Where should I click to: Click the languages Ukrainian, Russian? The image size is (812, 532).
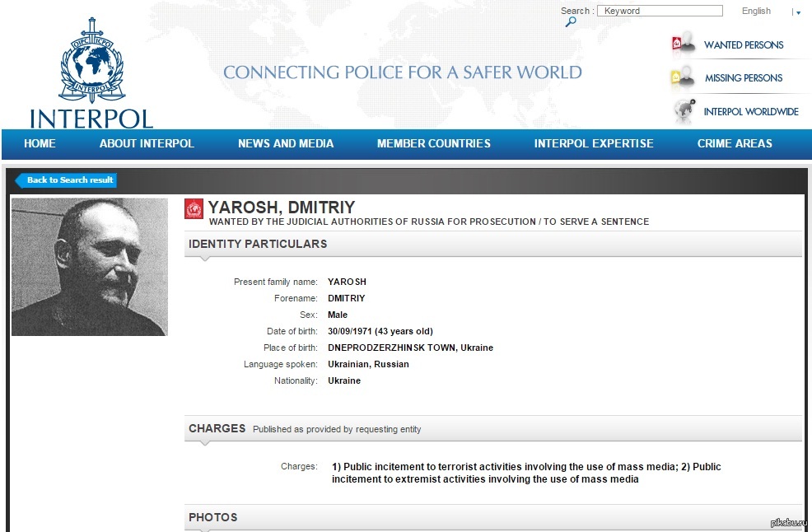point(368,364)
